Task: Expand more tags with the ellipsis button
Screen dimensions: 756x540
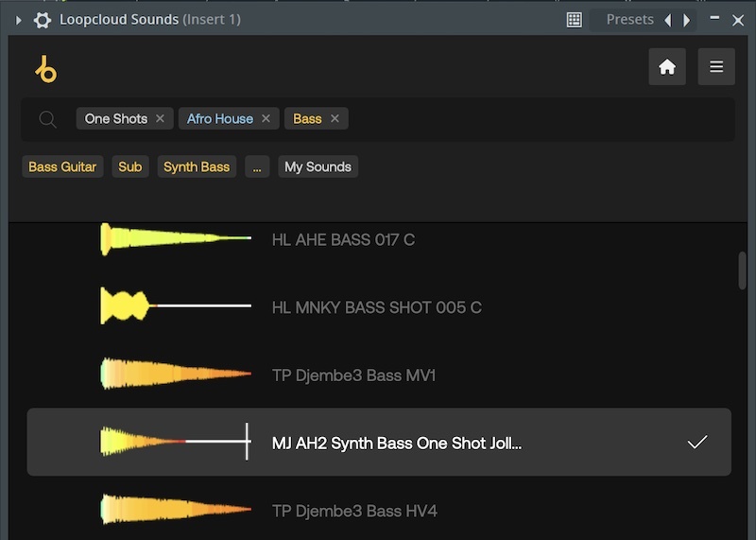Action: tap(257, 167)
